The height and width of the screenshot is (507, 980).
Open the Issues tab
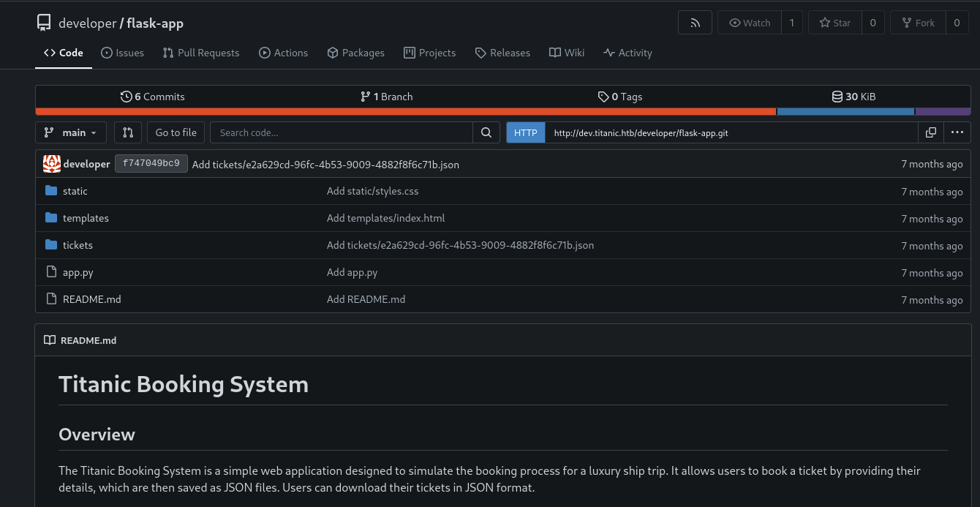(x=123, y=53)
